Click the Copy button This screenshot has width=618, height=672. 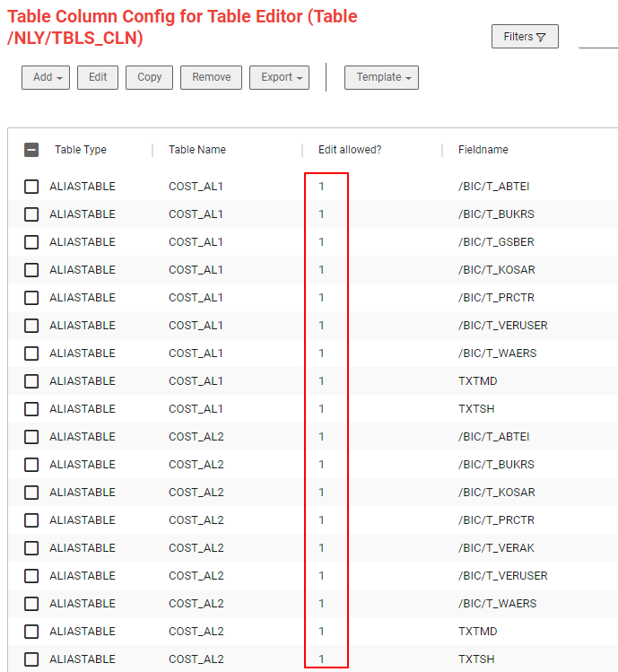(149, 77)
